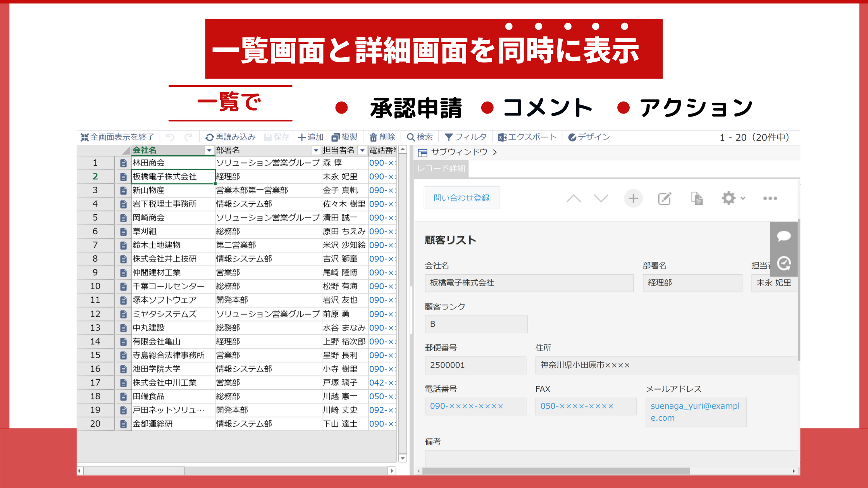Delete the record with 削除
This screenshot has width=868, height=488.
[382, 137]
